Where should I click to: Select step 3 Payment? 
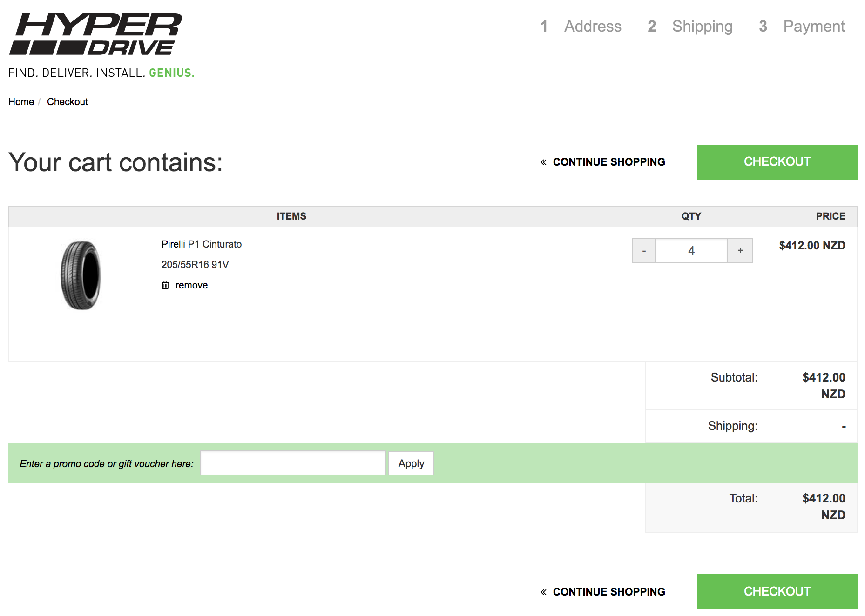click(x=802, y=27)
